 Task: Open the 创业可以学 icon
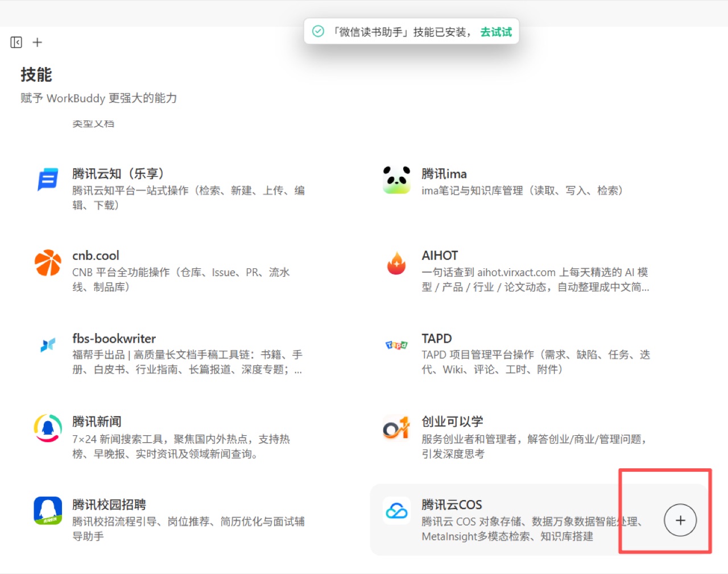[x=396, y=428]
